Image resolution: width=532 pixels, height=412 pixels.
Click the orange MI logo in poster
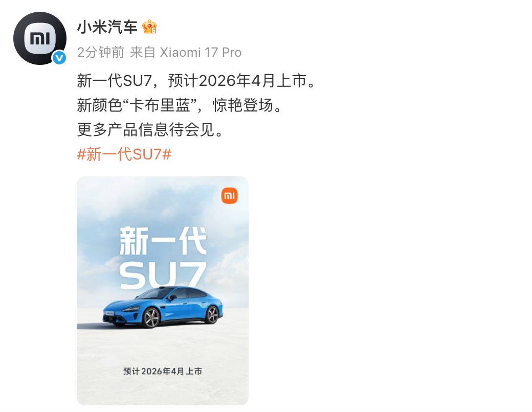(x=229, y=196)
